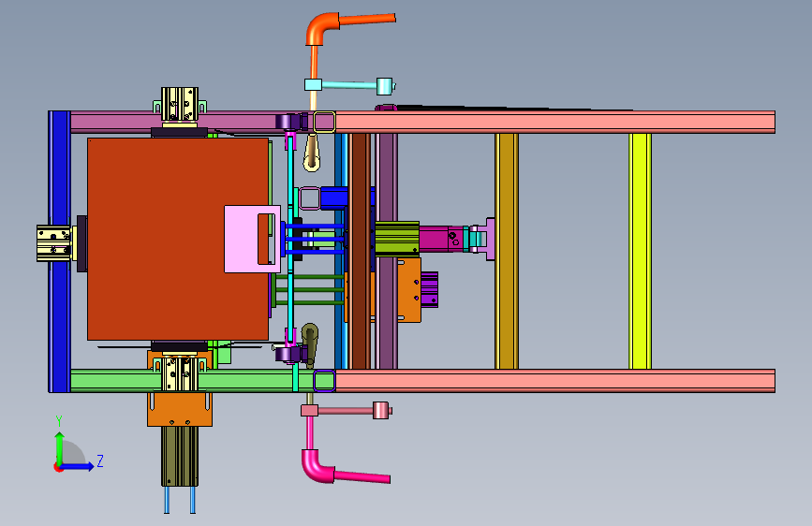The width and height of the screenshot is (812, 526).
Task: Select the olive cylinder at the bottom
Action: (180, 456)
